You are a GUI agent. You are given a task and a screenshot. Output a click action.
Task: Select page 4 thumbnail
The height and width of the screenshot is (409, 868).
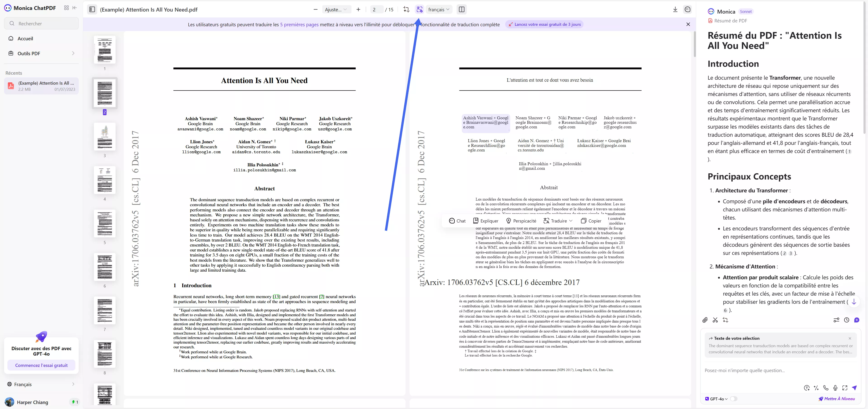[x=105, y=180]
